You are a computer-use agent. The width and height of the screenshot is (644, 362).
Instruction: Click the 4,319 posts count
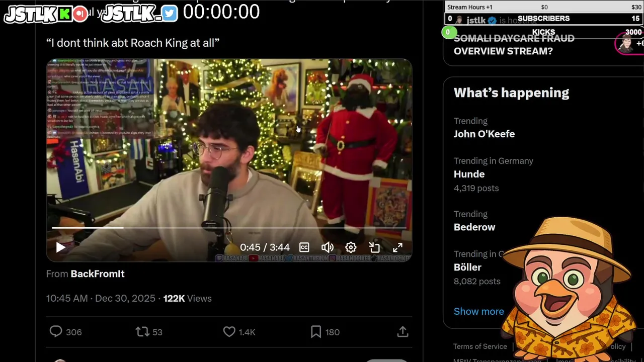pyautogui.click(x=476, y=188)
